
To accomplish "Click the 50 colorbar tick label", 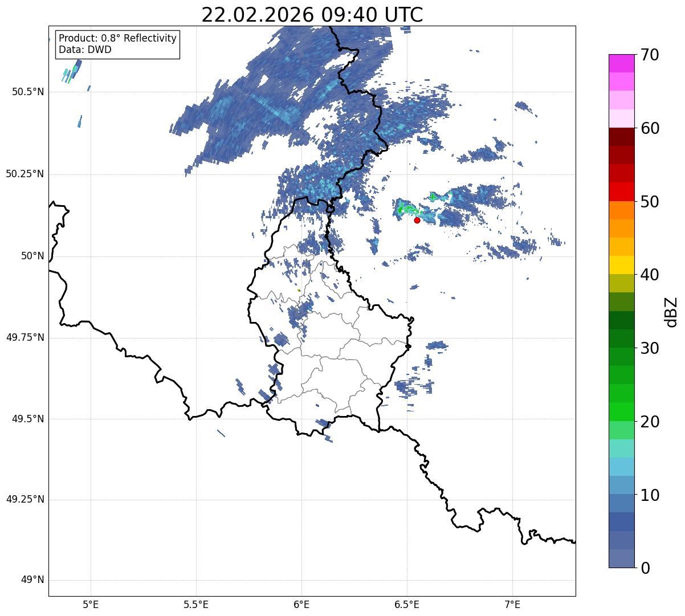I will 650,202.
